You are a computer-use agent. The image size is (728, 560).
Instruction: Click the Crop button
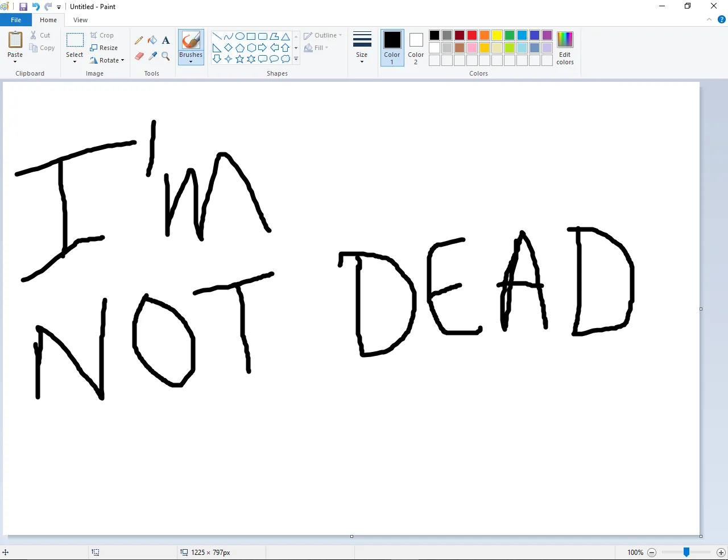point(102,35)
